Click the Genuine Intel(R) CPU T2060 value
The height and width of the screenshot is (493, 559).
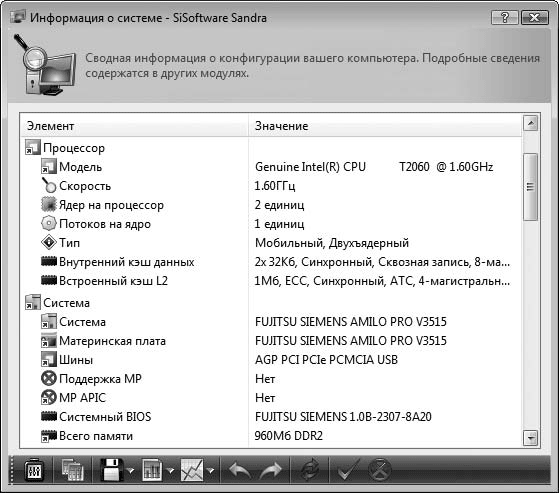click(x=374, y=167)
